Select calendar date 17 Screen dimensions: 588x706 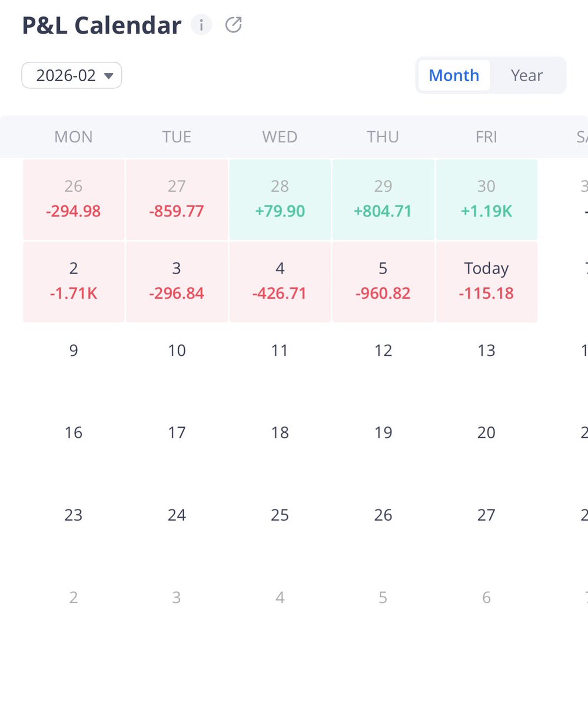point(177,433)
